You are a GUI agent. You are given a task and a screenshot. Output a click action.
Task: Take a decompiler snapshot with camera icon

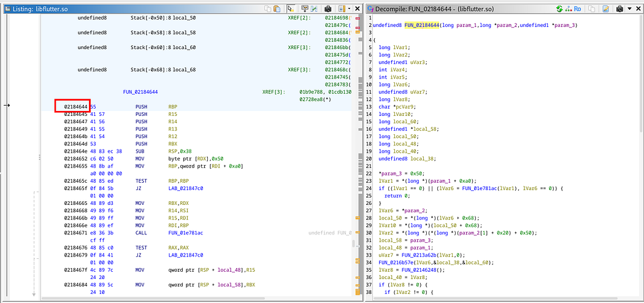619,8
